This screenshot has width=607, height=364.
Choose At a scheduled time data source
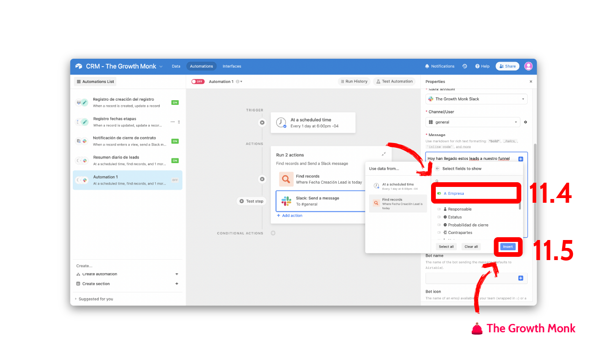coord(398,186)
